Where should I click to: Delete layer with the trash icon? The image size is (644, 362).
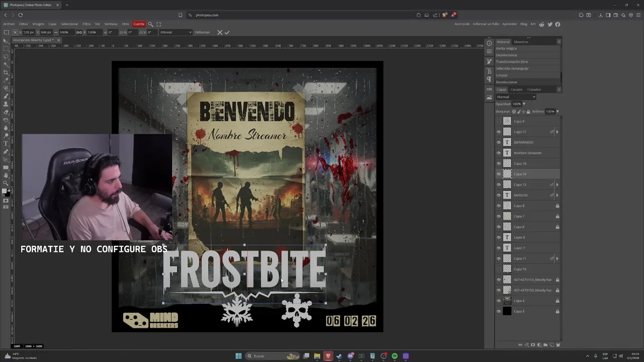click(x=558, y=345)
